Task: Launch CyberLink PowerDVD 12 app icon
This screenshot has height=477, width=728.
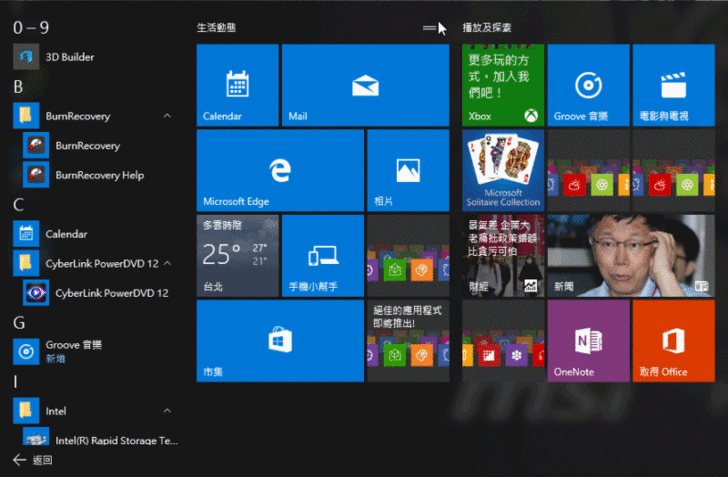Action: pyautogui.click(x=36, y=293)
